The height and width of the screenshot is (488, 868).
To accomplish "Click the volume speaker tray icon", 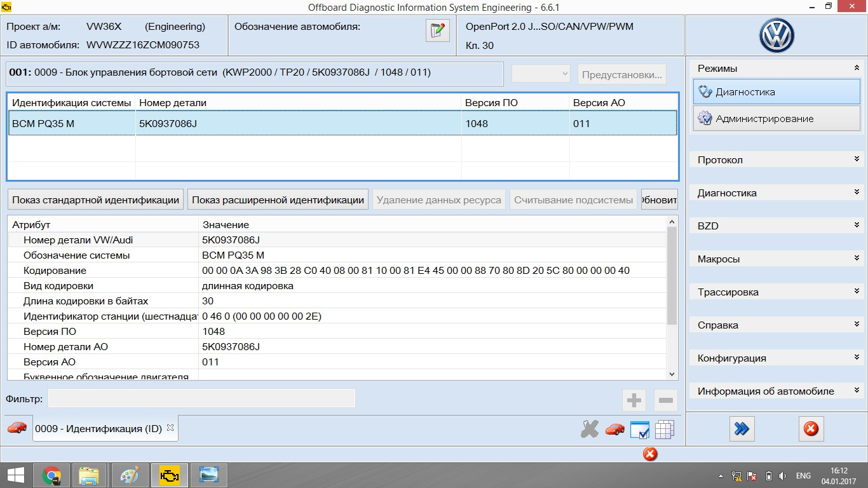I will point(783,475).
